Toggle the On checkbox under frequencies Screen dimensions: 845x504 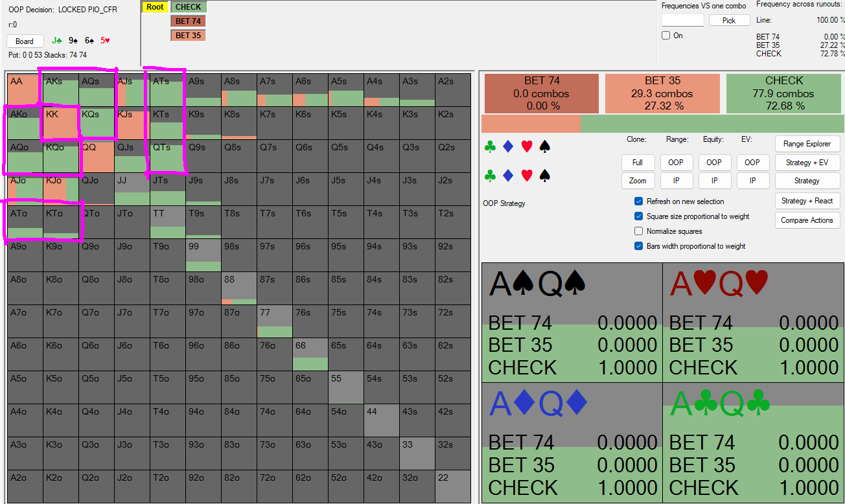[666, 36]
